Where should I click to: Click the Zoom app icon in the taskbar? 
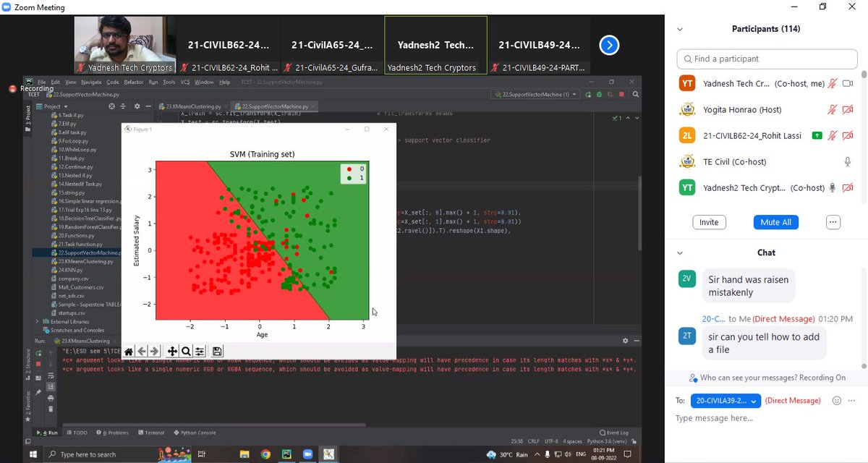pos(308,454)
